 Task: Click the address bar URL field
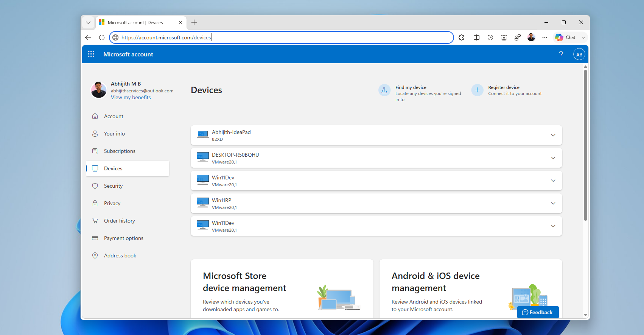tap(281, 37)
